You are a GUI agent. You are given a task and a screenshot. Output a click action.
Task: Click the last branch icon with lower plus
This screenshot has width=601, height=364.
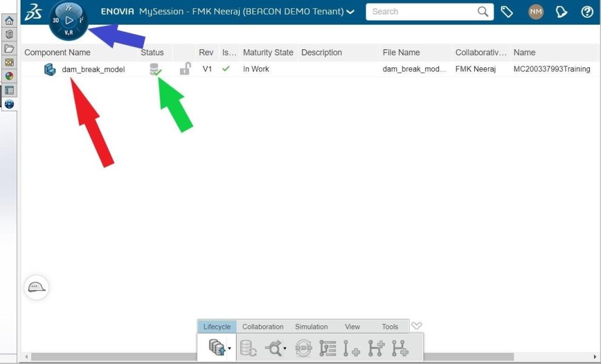click(x=400, y=348)
